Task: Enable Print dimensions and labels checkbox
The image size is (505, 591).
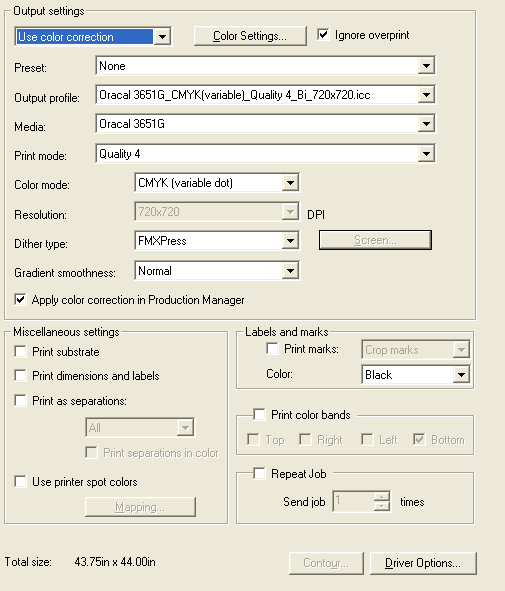Action: pyautogui.click(x=20, y=376)
